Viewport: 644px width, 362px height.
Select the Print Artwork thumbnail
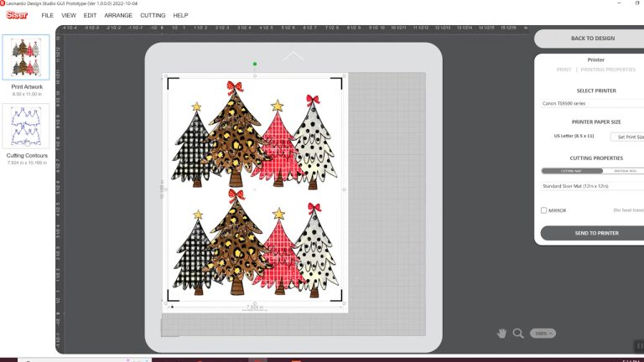click(27, 57)
